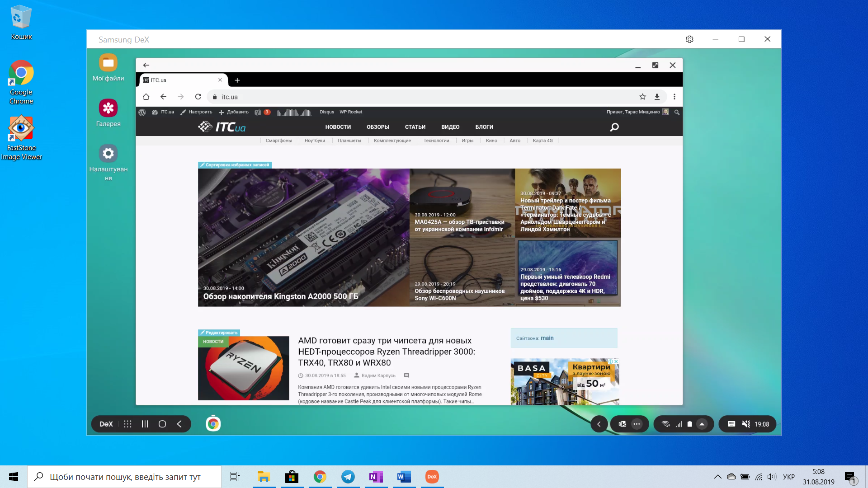
Task: Open WP Rocket admin bar item
Action: (x=351, y=112)
